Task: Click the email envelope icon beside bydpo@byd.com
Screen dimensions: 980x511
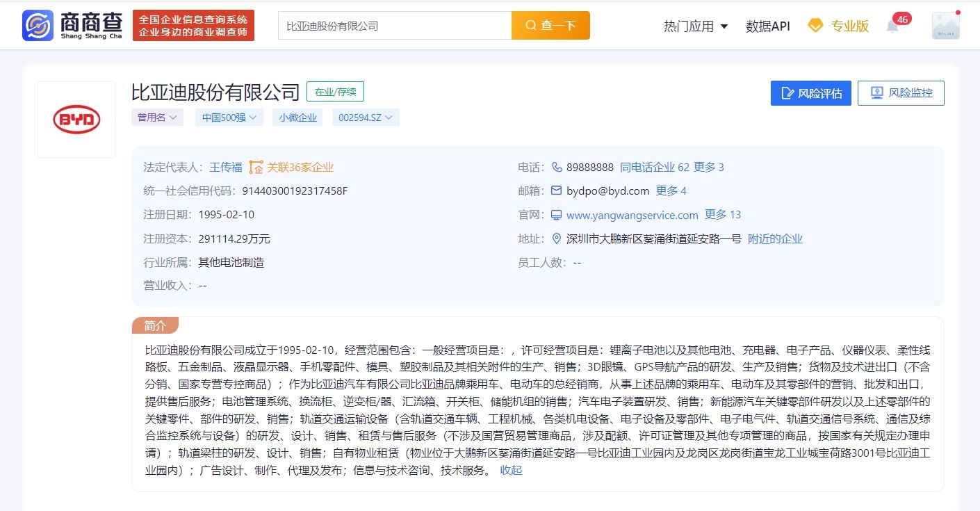Action: click(557, 190)
